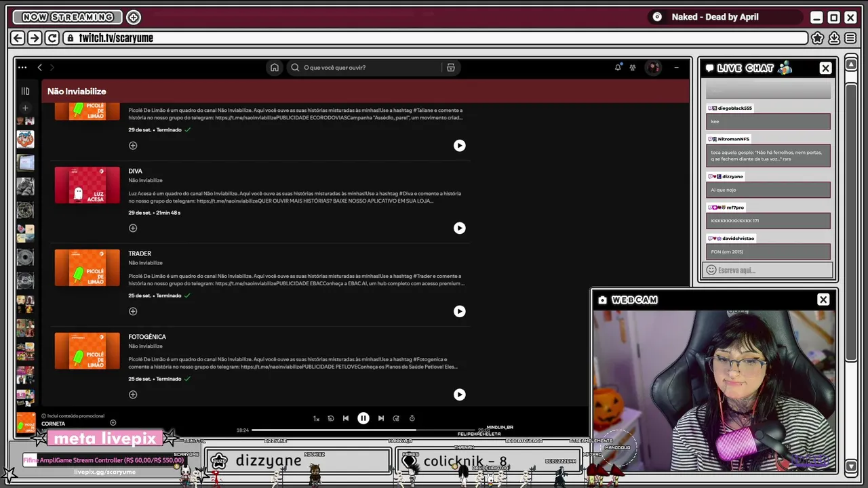This screenshot has width=868, height=488.
Task: Add DIVA episode to library
Action: pos(133,228)
